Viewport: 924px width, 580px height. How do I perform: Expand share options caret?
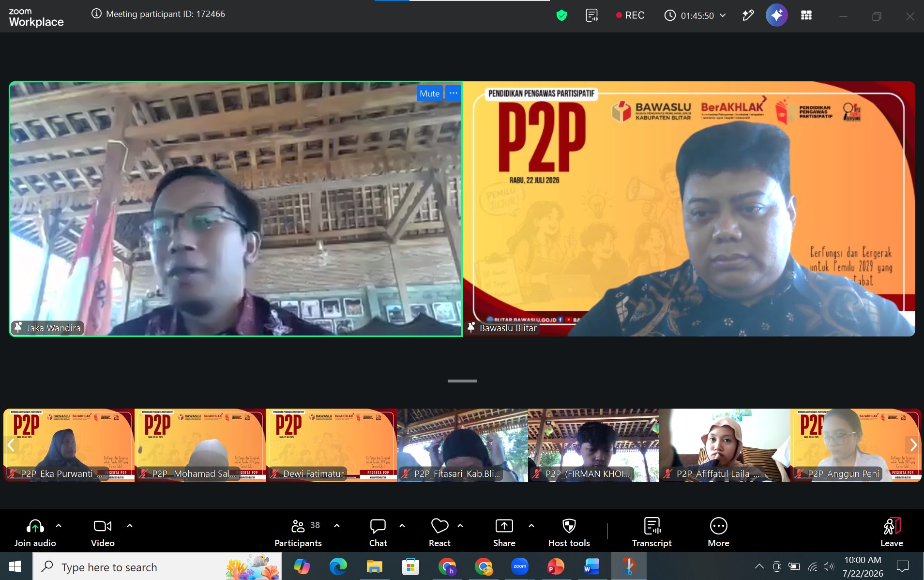click(531, 525)
